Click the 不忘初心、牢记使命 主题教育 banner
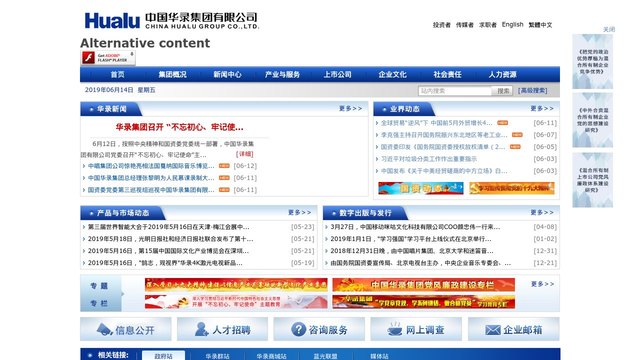 (x=236, y=302)
